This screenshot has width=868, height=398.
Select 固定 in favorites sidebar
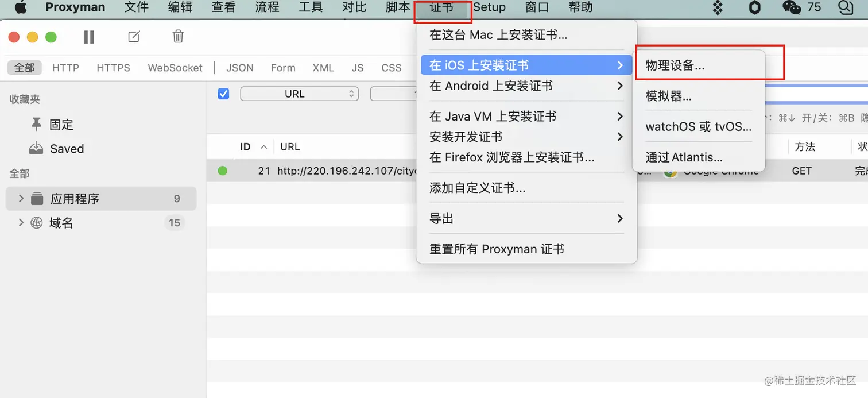[61, 125]
